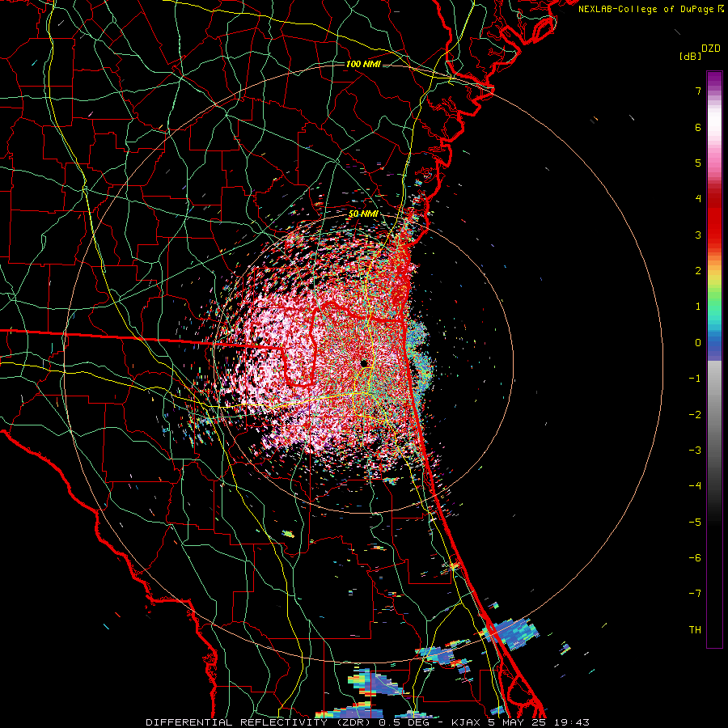This screenshot has height=728, width=728.
Task: Click the scale value -6
Action: point(695,558)
